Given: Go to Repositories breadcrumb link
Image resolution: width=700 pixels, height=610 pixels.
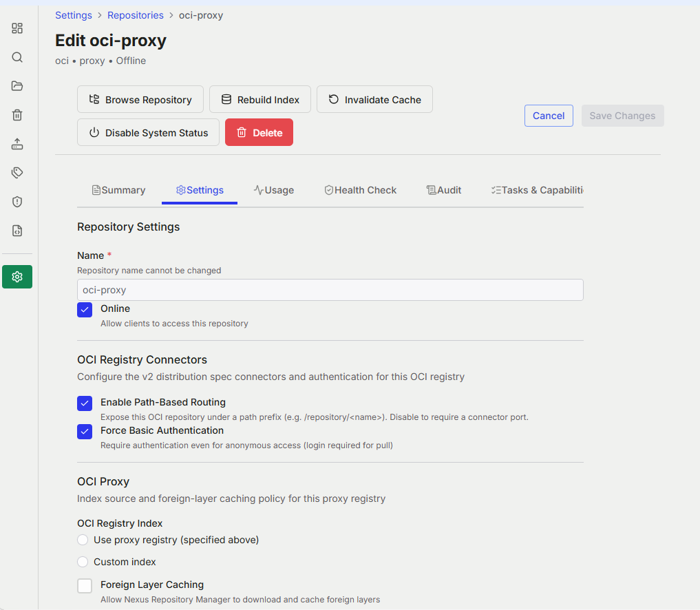Looking at the screenshot, I should click(136, 15).
